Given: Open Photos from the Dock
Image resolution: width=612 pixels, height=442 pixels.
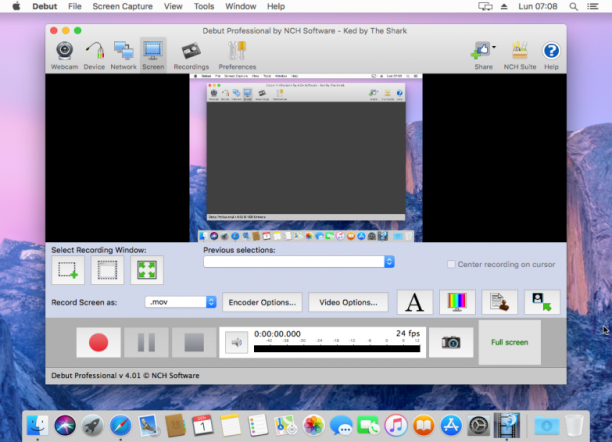Looking at the screenshot, I should pos(313,425).
